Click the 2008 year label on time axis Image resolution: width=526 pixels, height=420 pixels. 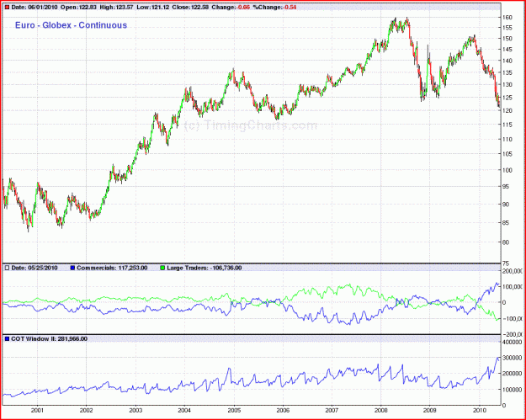pyautogui.click(x=381, y=410)
